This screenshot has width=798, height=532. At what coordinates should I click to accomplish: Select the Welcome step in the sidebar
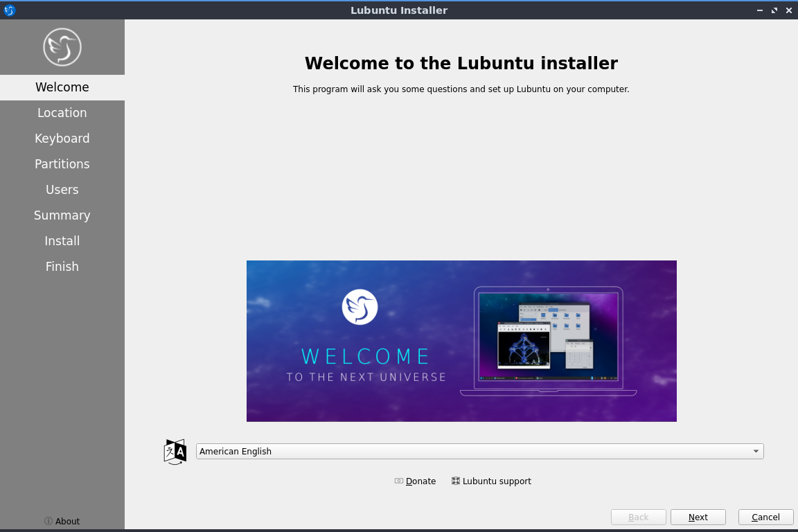tap(62, 87)
